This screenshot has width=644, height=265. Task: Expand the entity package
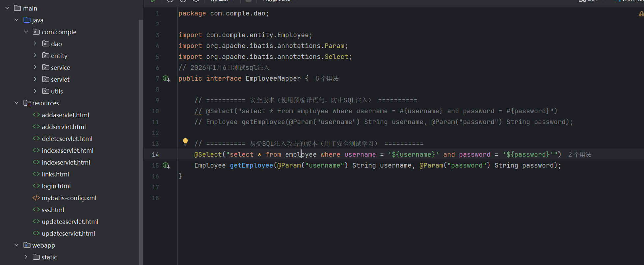35,55
